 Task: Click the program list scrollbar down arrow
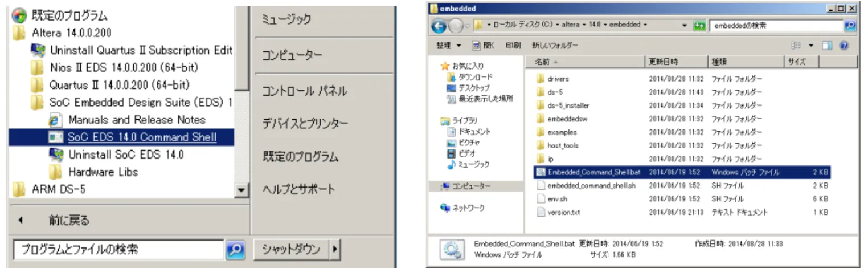242,191
